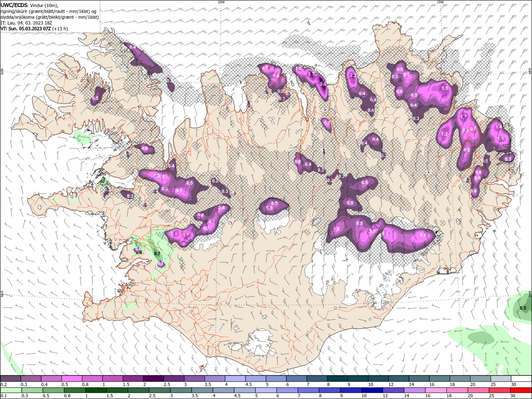The width and height of the screenshot is (532, 399).
Task: Pick the dark mauve 0.2 swatch in the snow scale
Action: (11, 379)
